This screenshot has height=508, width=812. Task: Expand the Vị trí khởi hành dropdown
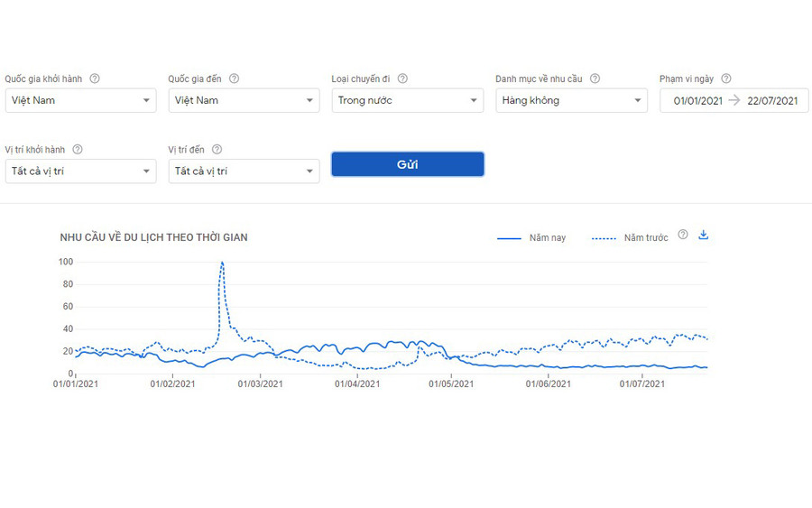point(80,171)
